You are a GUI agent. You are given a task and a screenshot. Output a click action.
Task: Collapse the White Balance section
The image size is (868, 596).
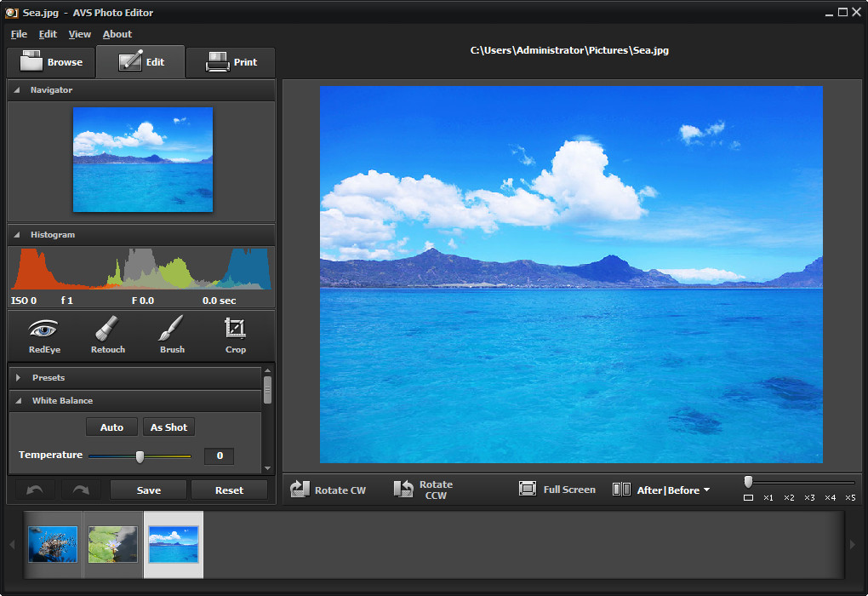coord(18,400)
